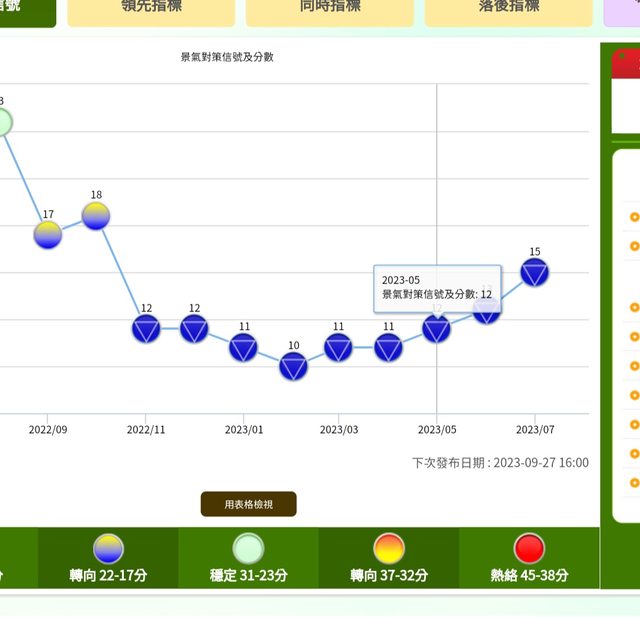Select the yellow-blue data point valued 17
Image resolution: width=640 pixels, height=617 pixels.
click(x=48, y=235)
